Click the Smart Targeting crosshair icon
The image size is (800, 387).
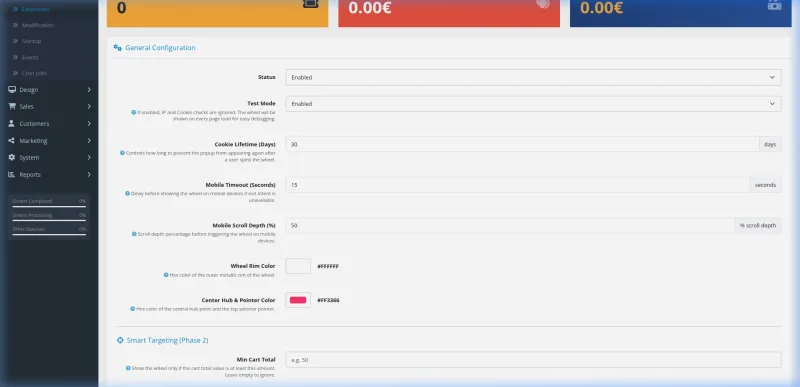[x=120, y=340]
